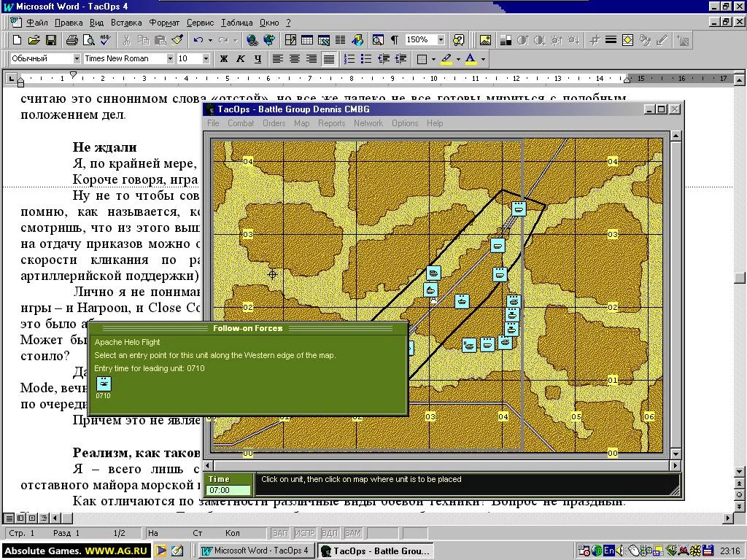Toggle underline (Ч) formatting

[258, 58]
